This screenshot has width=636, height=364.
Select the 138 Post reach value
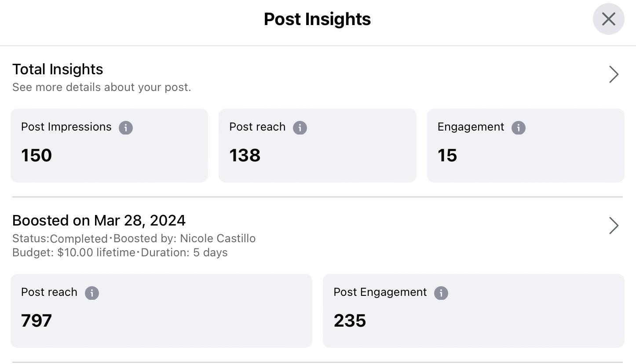[245, 155]
